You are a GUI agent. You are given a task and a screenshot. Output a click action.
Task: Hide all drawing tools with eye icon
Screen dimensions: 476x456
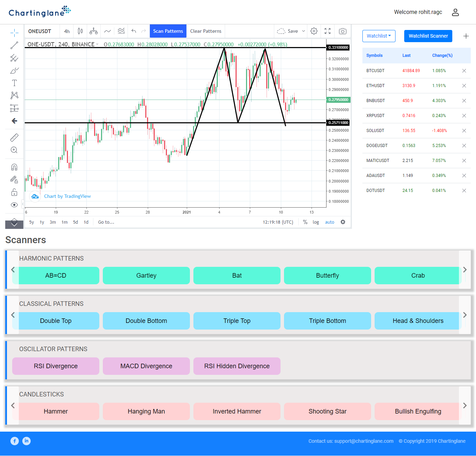14,205
